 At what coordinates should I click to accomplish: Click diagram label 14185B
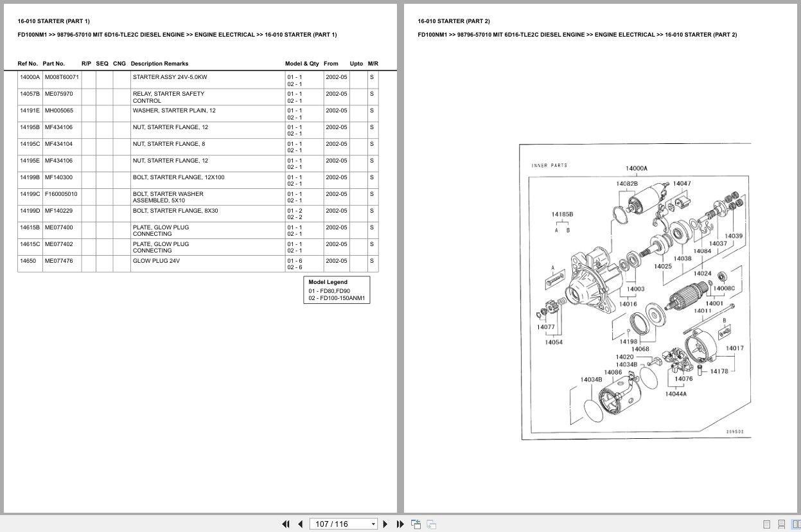(562, 215)
